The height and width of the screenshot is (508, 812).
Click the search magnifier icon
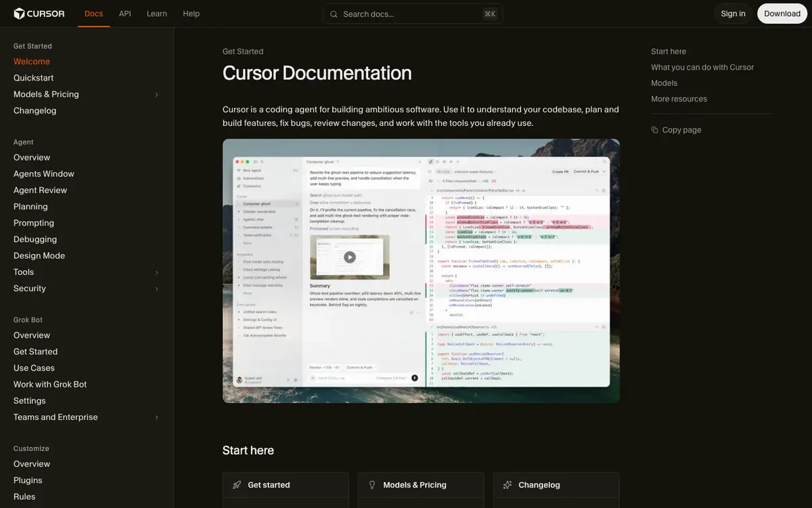[x=334, y=14]
